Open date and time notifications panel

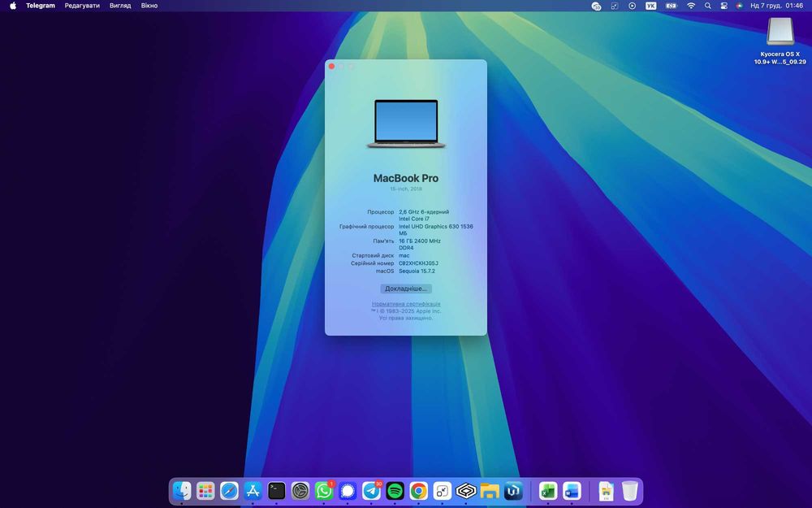777,6
